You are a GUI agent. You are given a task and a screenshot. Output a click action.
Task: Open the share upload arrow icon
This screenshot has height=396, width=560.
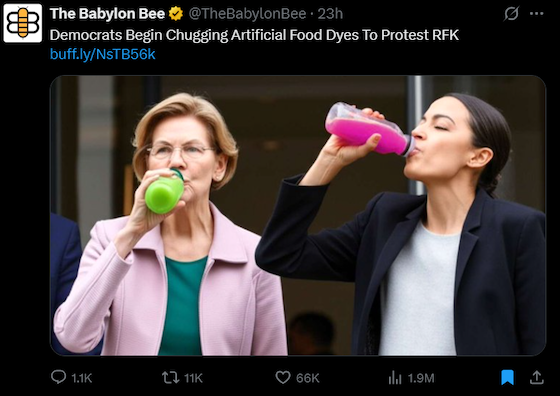pos(536,377)
